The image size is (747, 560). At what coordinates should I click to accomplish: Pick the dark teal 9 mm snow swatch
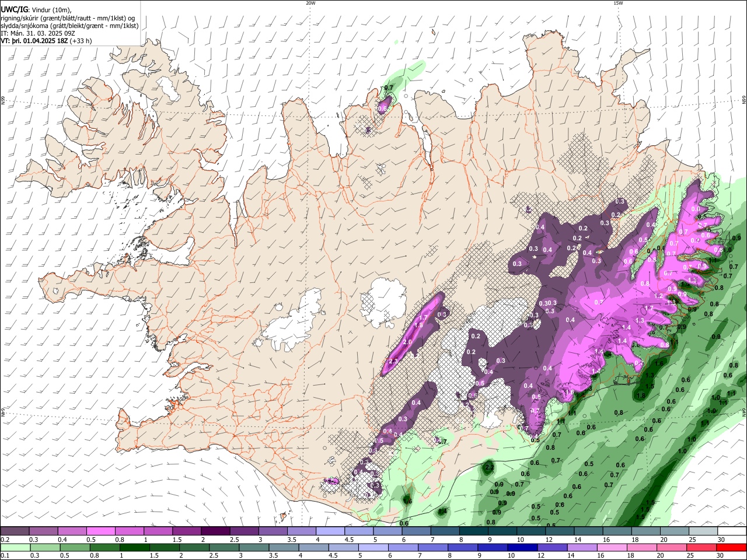point(502,531)
